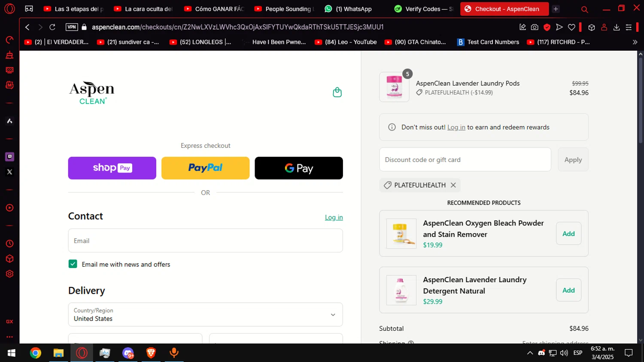The width and height of the screenshot is (644, 362).
Task: Remove the PLATEFULHEALTH discount code
Action: [453, 185]
